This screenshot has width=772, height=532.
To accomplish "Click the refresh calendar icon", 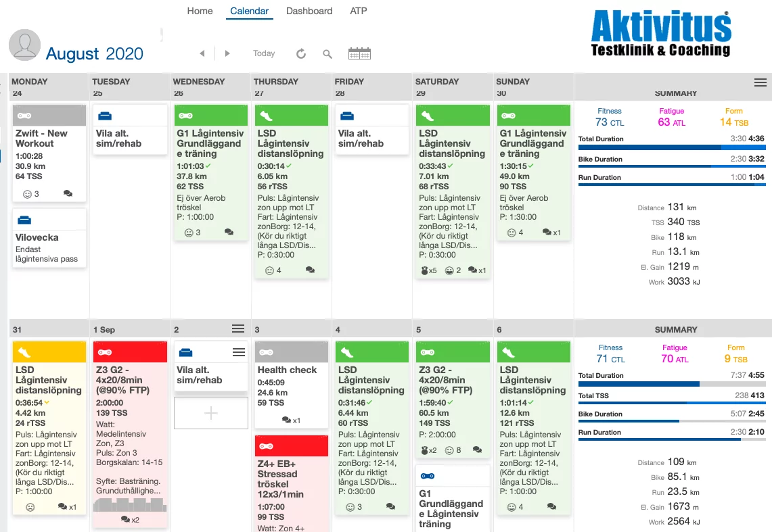I will point(301,53).
